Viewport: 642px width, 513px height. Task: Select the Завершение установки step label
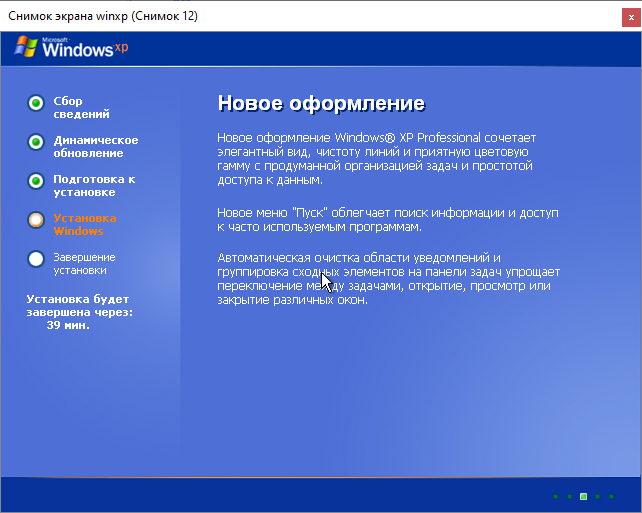84,264
